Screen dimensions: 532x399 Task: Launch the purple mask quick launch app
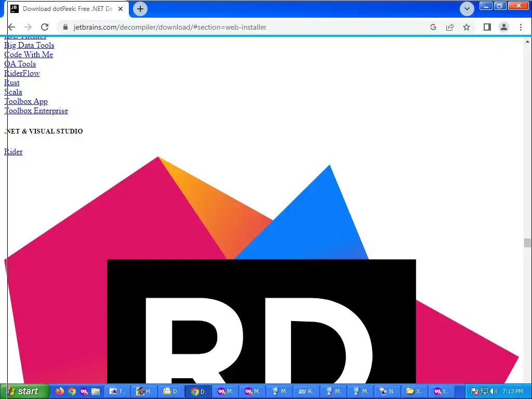point(84,392)
